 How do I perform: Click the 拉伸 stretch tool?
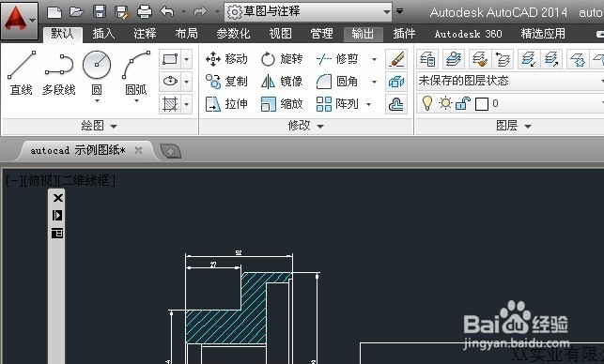226,104
